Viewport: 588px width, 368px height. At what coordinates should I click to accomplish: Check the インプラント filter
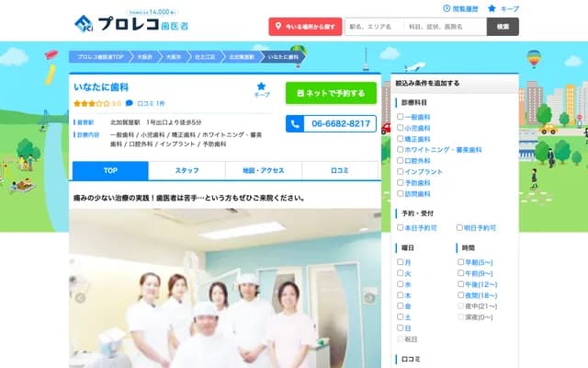click(x=401, y=172)
